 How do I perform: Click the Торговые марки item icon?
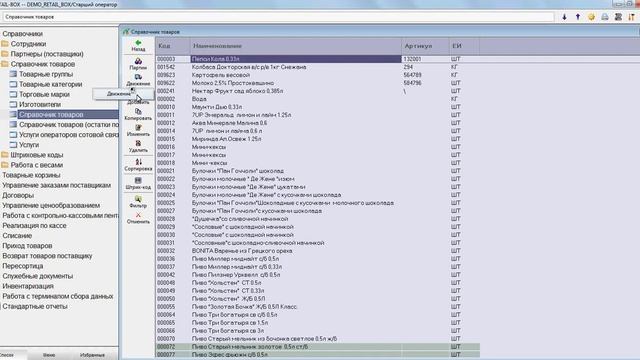(13, 94)
